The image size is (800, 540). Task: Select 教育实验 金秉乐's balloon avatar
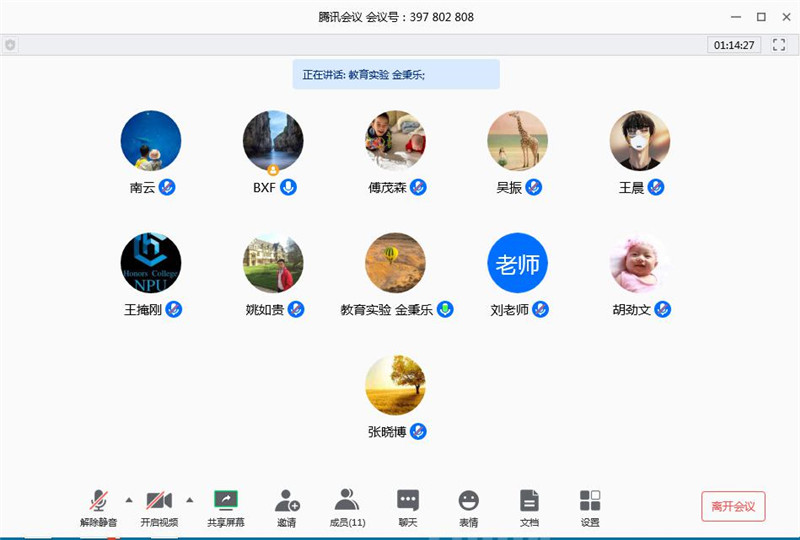(x=395, y=263)
